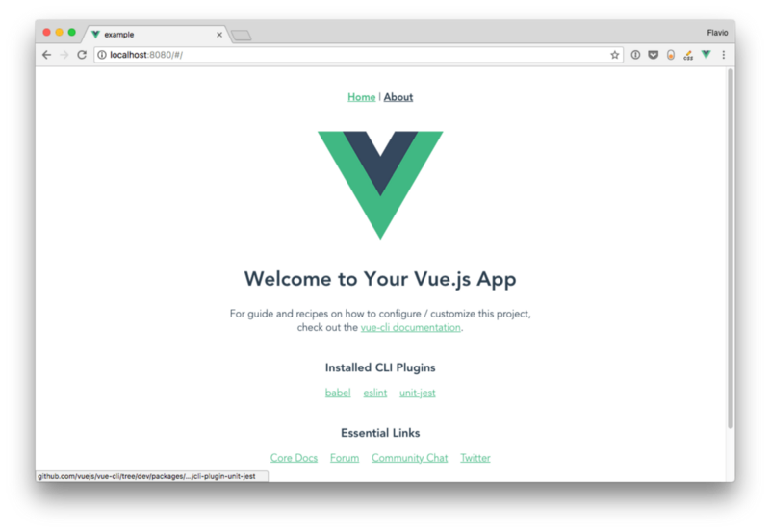
Task: Follow the unit-jest plugin link
Action: pyautogui.click(x=418, y=393)
